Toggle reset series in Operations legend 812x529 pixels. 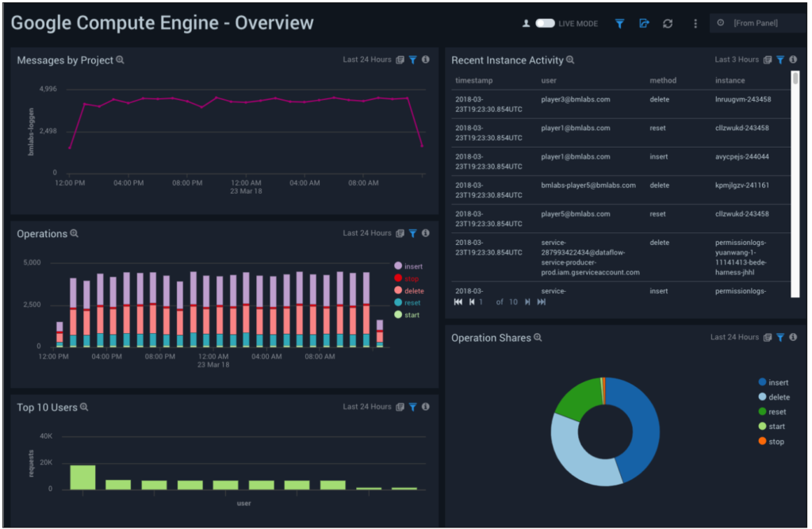408,303
